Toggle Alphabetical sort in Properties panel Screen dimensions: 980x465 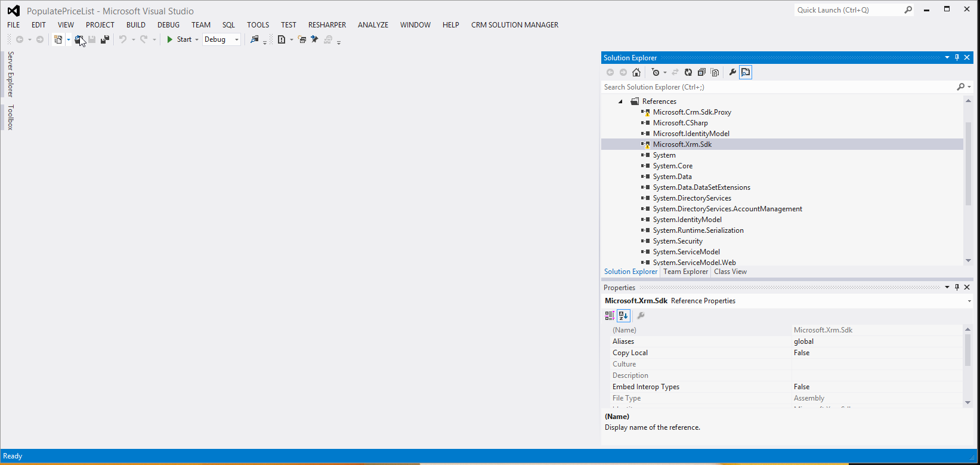[x=623, y=315]
